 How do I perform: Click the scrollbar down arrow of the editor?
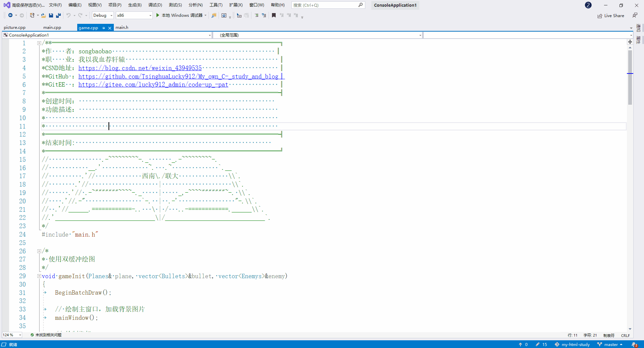pos(630,329)
